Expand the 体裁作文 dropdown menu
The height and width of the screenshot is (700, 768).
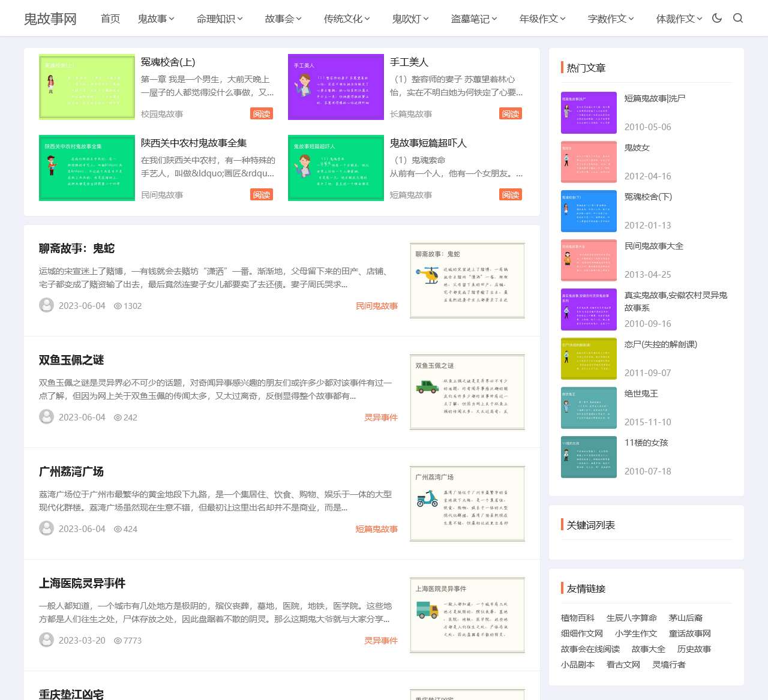tap(679, 19)
